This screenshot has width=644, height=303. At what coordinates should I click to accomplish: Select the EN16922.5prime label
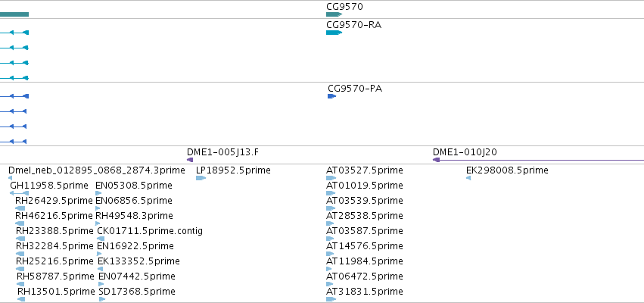[135, 246]
